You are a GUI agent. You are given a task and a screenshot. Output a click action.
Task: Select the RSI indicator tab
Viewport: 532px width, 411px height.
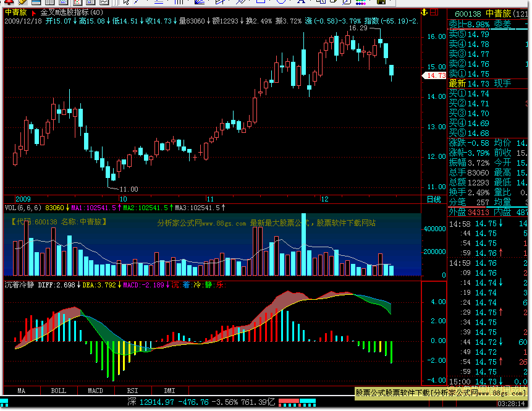pyautogui.click(x=133, y=391)
